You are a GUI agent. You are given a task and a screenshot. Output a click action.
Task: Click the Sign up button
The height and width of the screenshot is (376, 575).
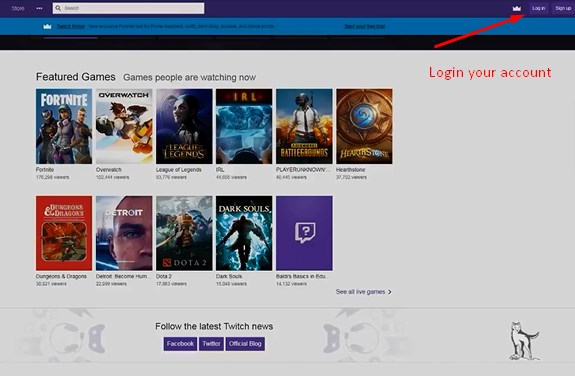tap(563, 8)
